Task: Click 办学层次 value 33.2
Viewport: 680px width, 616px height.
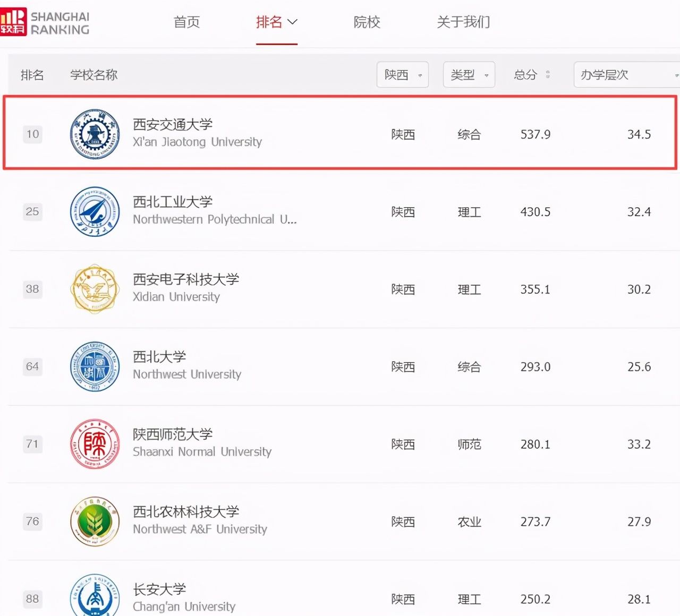Action: point(639,444)
